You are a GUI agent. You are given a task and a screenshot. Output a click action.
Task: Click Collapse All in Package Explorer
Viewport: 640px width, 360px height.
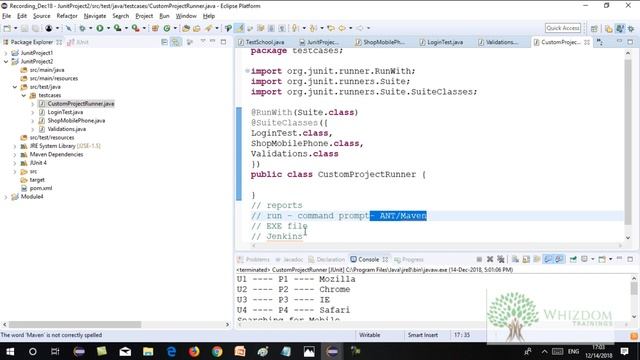pos(164,42)
